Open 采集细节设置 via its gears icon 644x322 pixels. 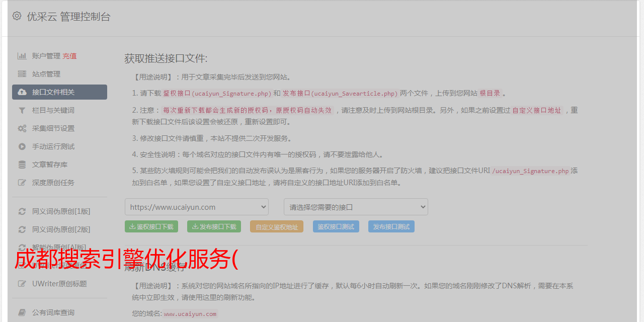pyautogui.click(x=22, y=128)
